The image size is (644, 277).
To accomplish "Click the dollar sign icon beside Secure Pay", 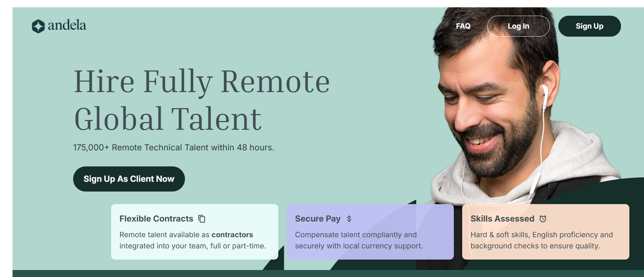I will coord(349,219).
